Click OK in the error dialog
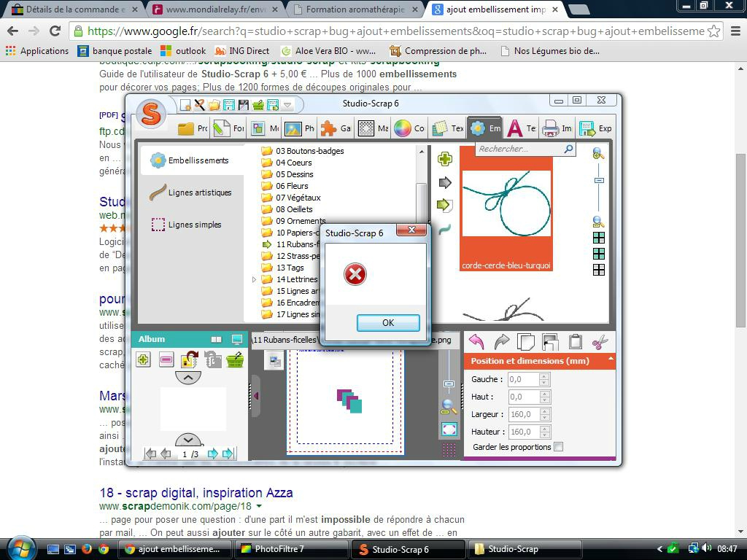The image size is (747, 560). click(x=388, y=323)
